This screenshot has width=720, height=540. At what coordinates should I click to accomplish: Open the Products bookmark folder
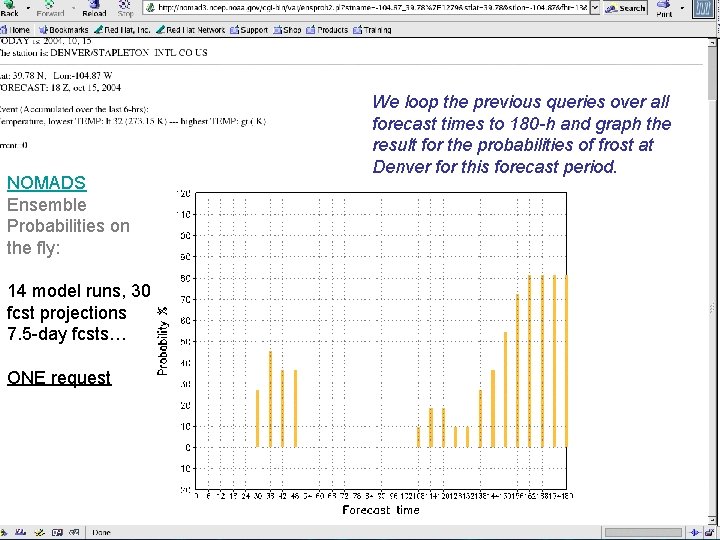[x=327, y=30]
